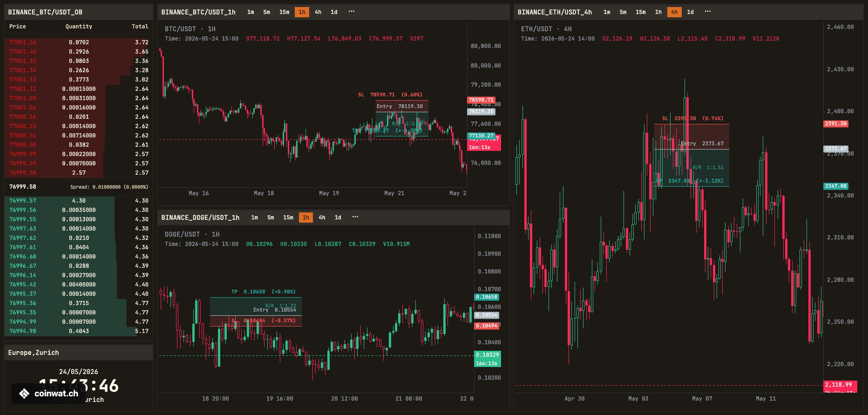Set ETH/USDT chart to 1h timeframe

coord(658,12)
